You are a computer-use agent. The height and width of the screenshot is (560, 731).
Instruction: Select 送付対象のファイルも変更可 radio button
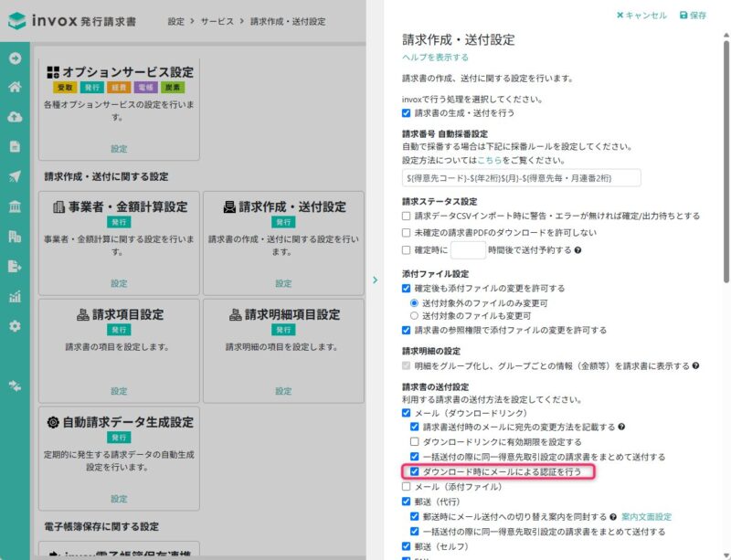click(414, 316)
